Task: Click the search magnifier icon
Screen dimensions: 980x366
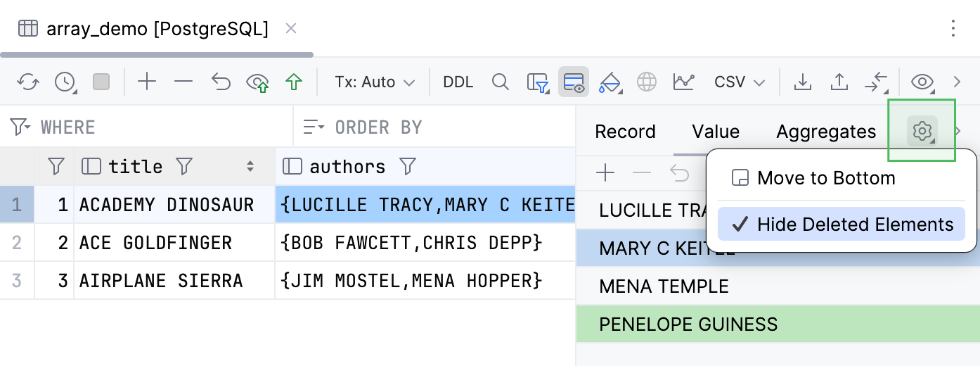Action: [x=500, y=82]
